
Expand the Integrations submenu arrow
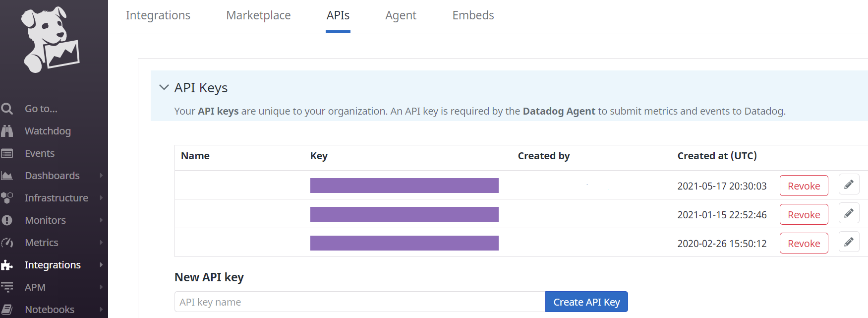click(101, 265)
